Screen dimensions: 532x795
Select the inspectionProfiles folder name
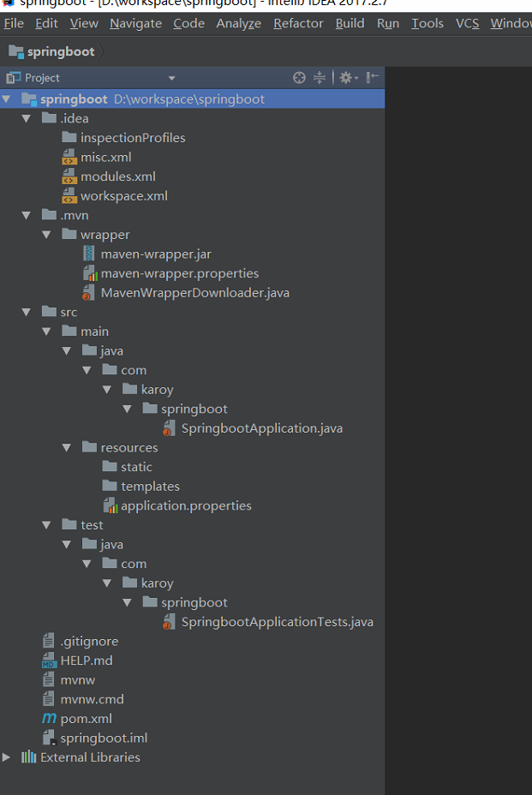(133, 138)
